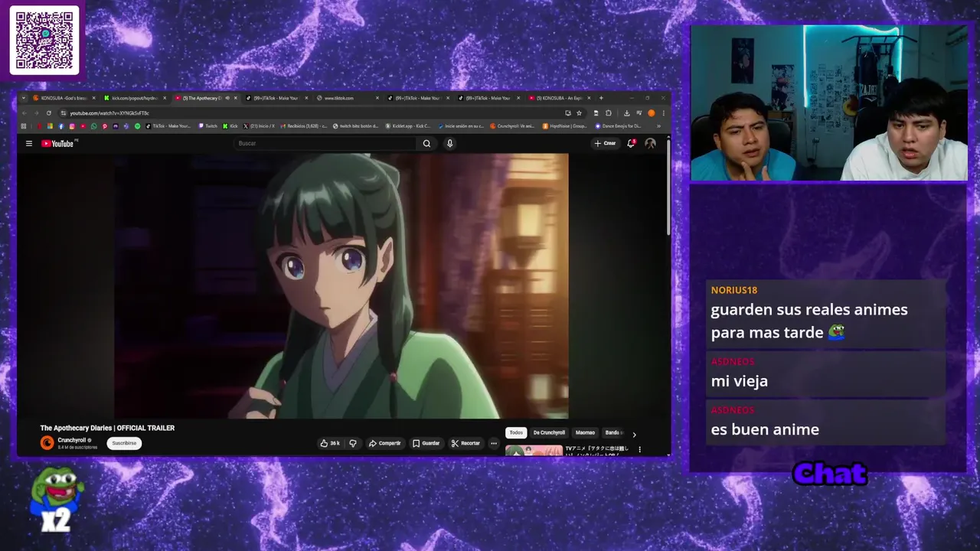This screenshot has width=980, height=551.
Task: Start voice search with the microphone icon
Action: point(449,143)
